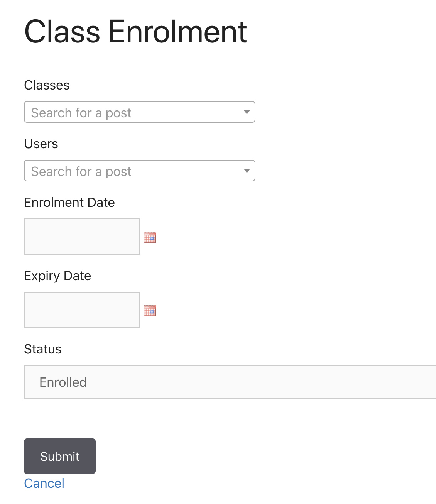Click the Users field label
Viewport: 436px width, 504px height.
point(41,144)
